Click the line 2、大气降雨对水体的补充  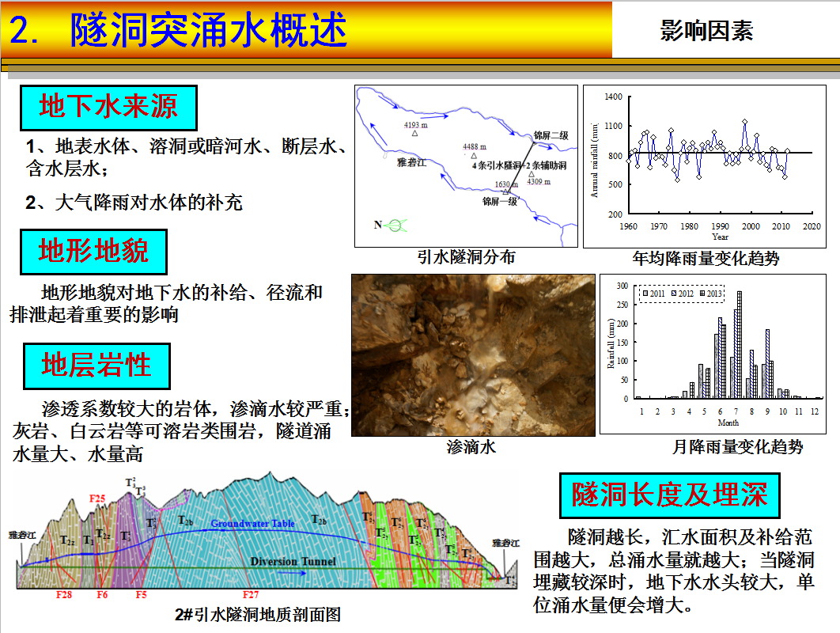(x=134, y=203)
